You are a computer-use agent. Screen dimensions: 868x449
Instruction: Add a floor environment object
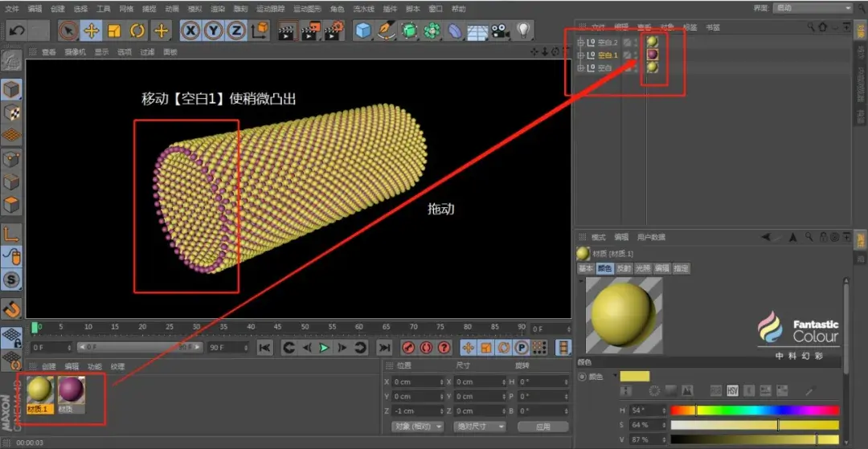pos(477,31)
